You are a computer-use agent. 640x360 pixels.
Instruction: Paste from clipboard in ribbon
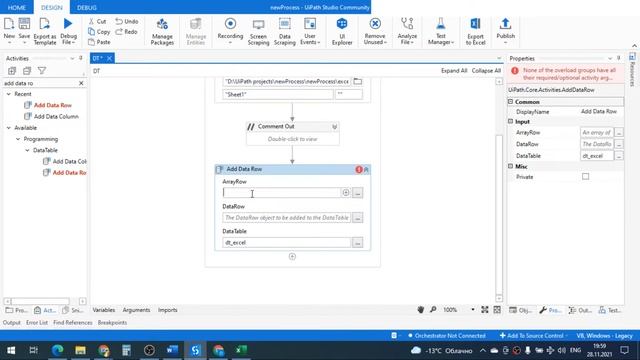[x=99, y=42]
